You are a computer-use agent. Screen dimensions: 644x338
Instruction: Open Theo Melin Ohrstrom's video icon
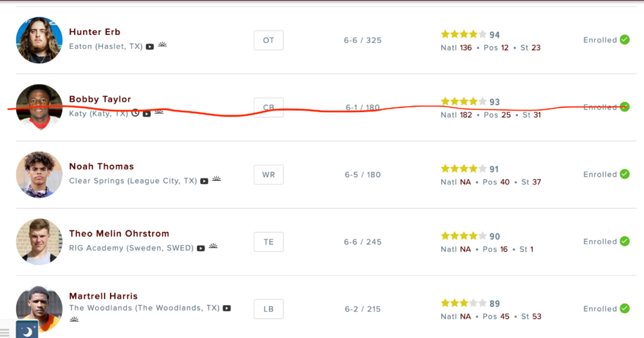coord(201,249)
